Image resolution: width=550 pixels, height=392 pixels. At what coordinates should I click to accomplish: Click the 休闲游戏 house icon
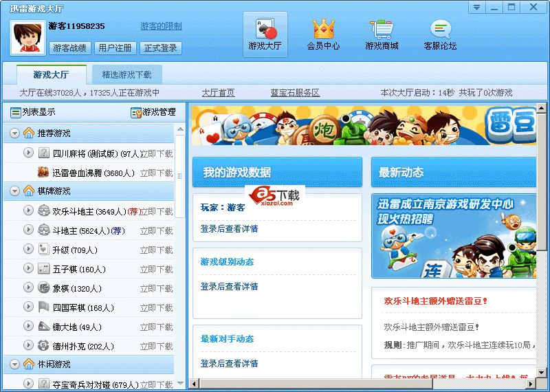point(29,364)
